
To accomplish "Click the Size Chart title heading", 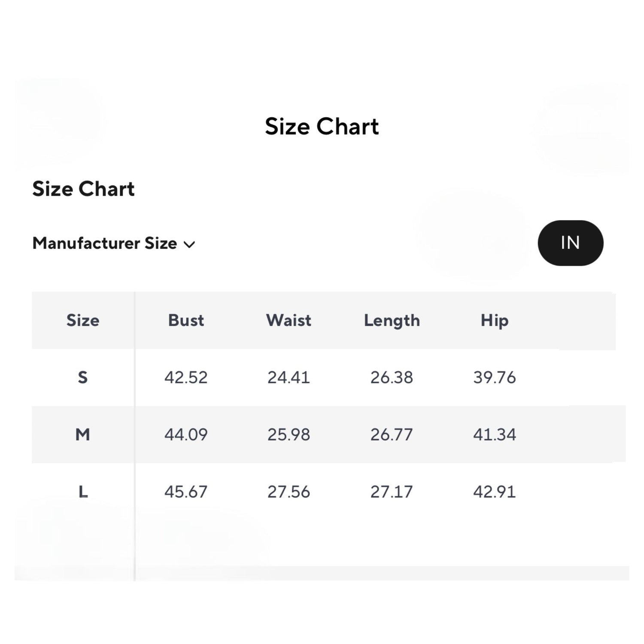I will tap(322, 127).
